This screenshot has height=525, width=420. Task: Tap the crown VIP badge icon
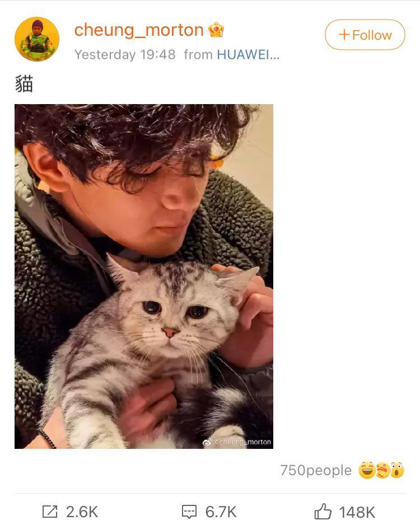[216, 30]
